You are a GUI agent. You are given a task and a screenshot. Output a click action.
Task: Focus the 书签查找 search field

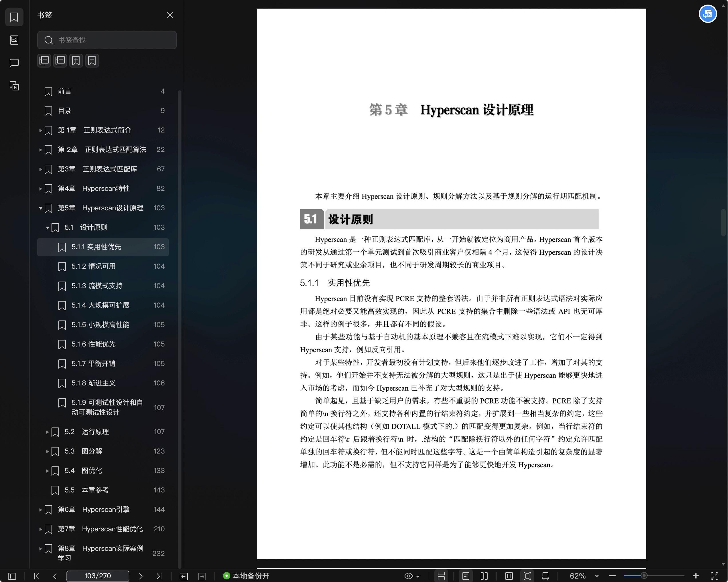point(107,40)
